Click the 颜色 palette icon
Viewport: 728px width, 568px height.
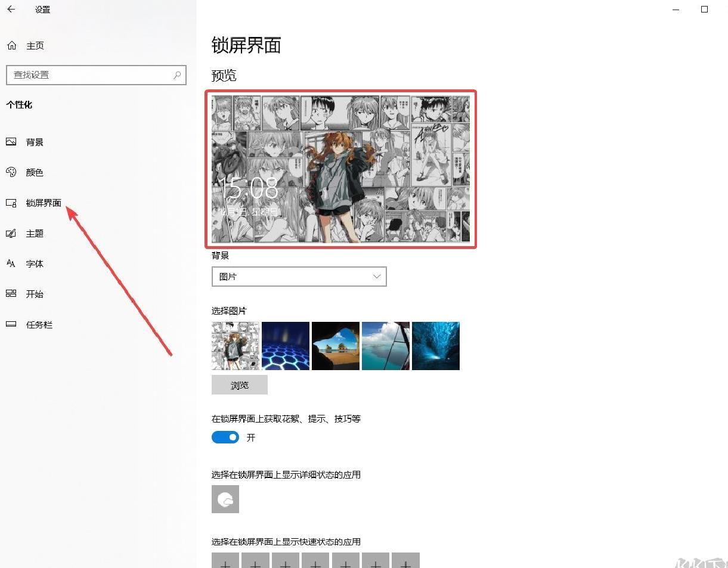pos(11,172)
